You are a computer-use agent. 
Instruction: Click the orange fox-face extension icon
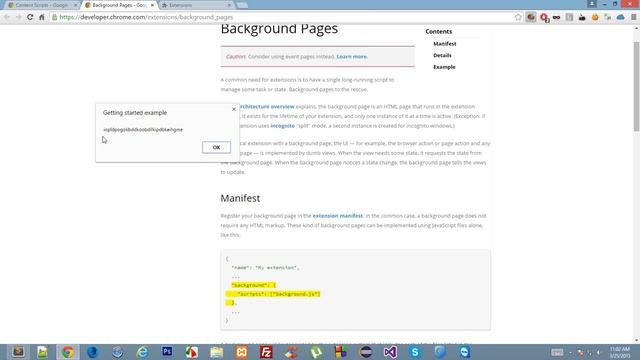(x=595, y=17)
